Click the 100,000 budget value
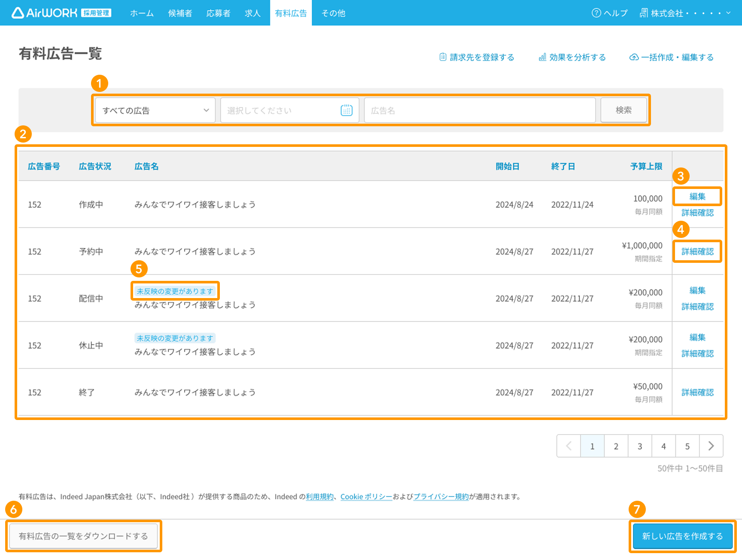The image size is (742, 560). pyautogui.click(x=648, y=198)
